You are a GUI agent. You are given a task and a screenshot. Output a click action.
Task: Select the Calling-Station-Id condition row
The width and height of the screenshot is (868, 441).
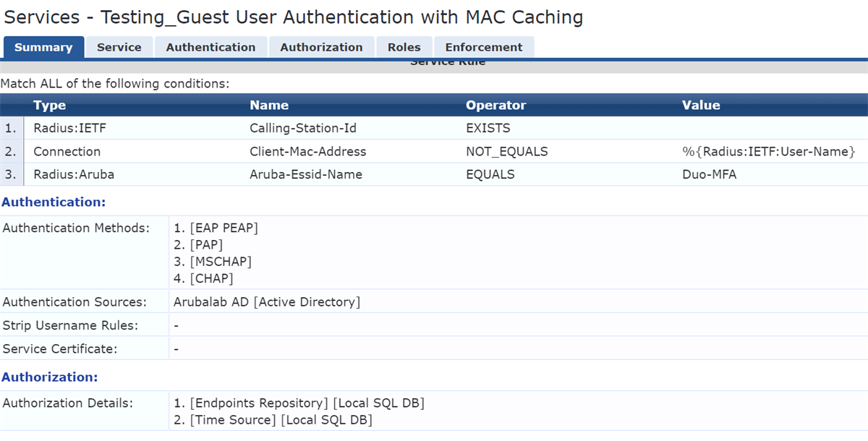(x=303, y=129)
